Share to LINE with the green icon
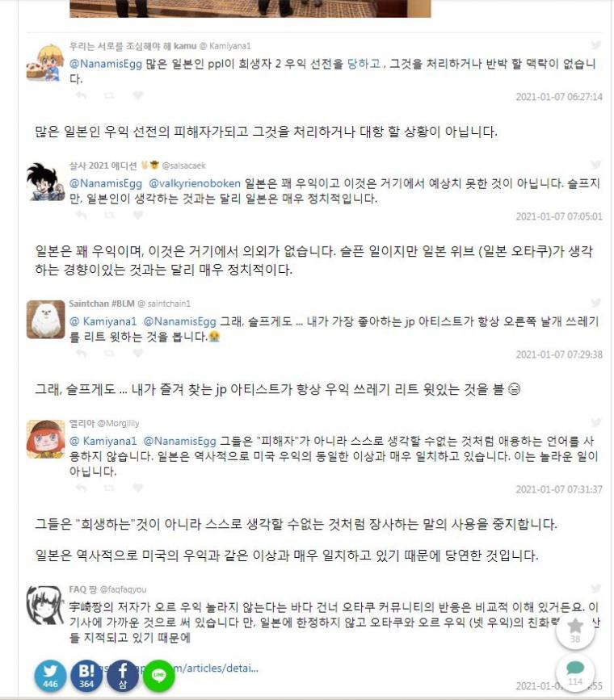 click(158, 676)
